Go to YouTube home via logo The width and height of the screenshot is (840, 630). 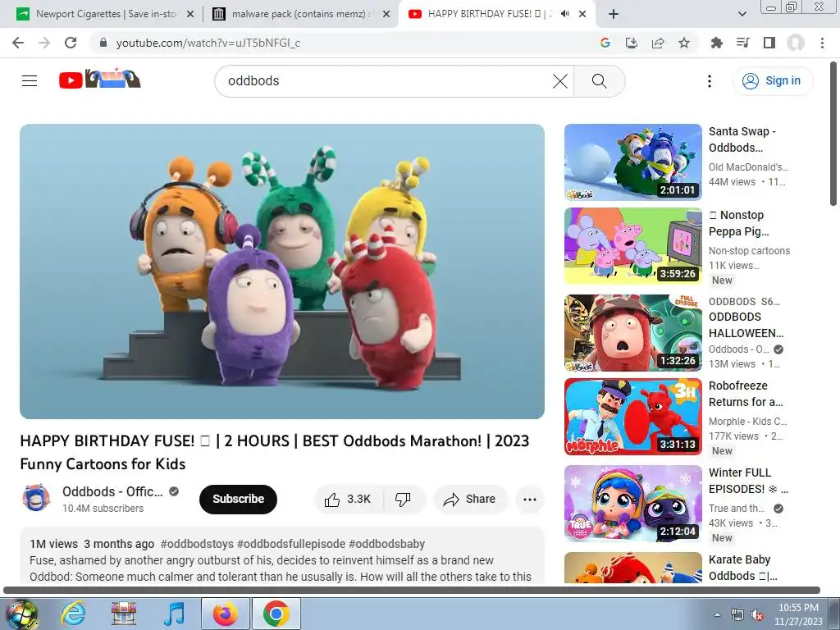click(99, 80)
